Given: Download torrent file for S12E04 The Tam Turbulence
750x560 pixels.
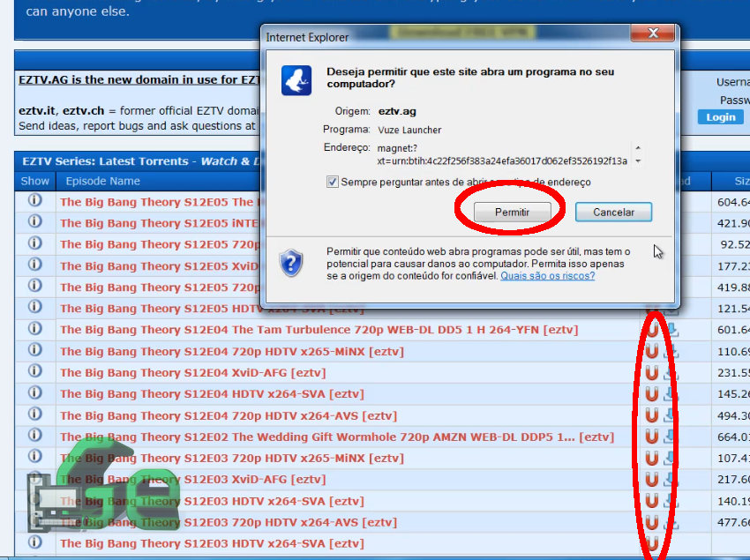Looking at the screenshot, I should pos(671,330).
